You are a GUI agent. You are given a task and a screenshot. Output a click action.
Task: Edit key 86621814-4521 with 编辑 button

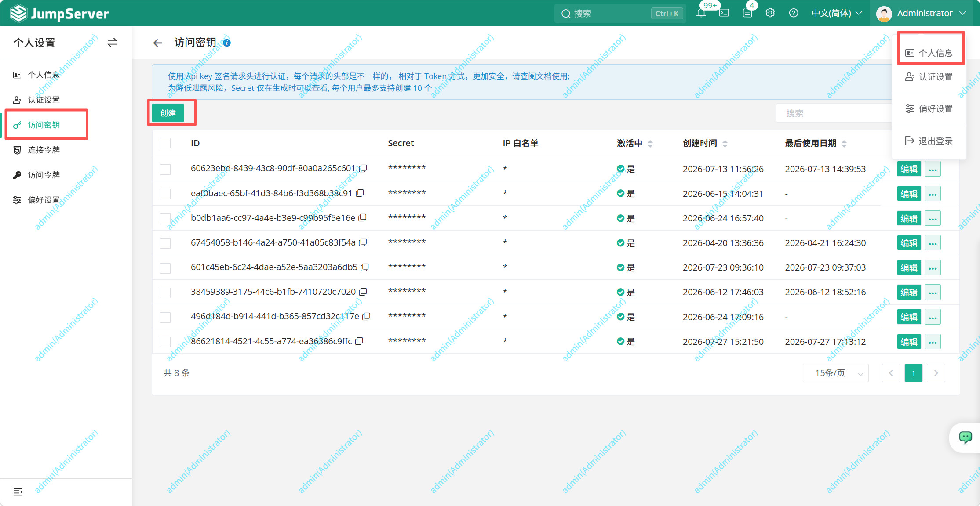pyautogui.click(x=909, y=342)
